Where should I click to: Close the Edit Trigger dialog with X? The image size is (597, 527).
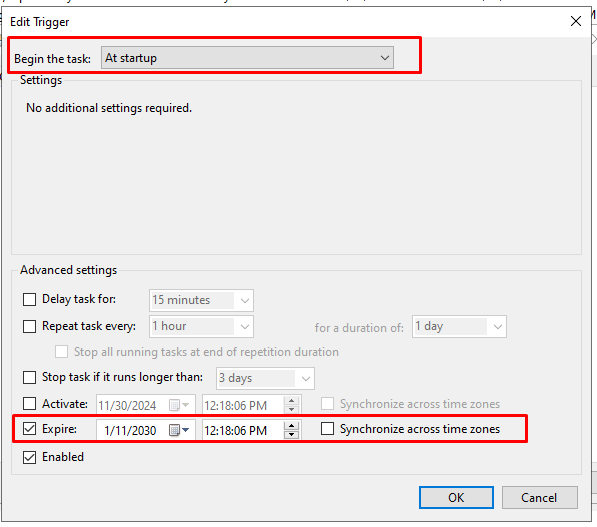click(576, 21)
